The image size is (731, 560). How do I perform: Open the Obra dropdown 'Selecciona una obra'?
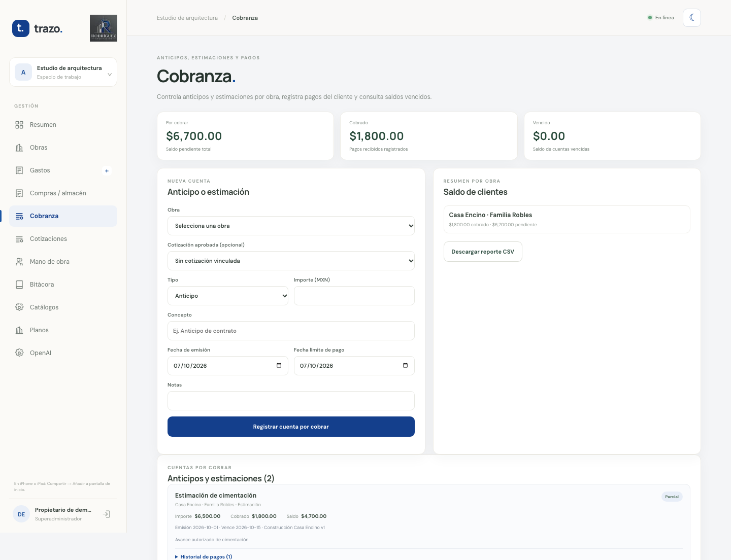(x=291, y=226)
